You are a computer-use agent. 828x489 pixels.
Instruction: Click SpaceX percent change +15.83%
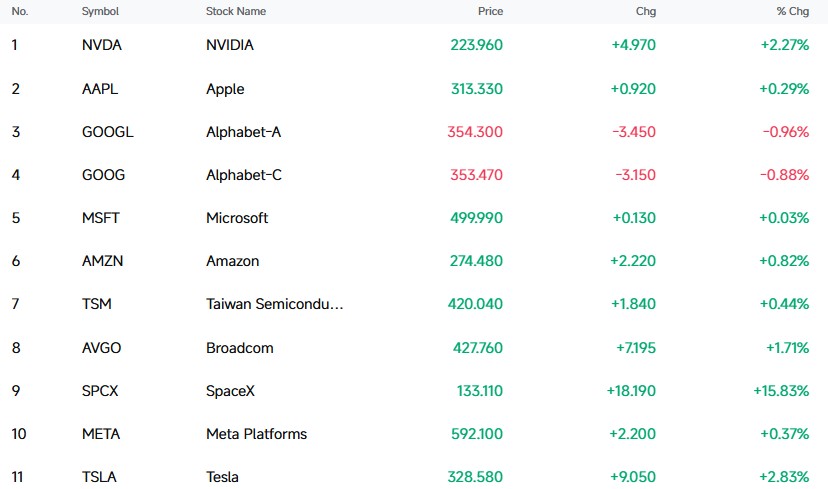(x=781, y=391)
